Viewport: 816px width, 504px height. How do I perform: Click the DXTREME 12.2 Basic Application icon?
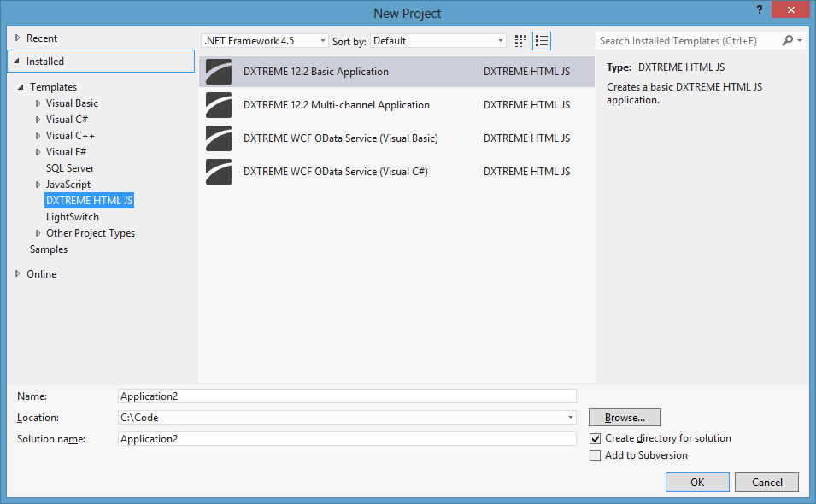(219, 72)
